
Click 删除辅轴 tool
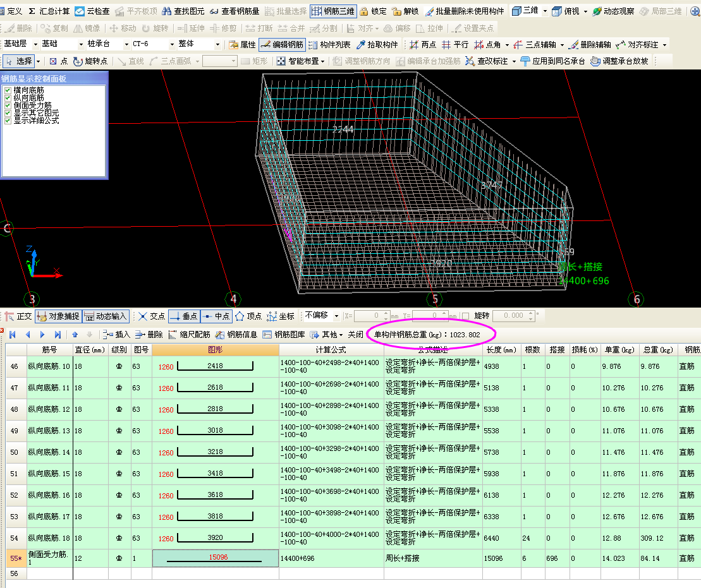point(590,45)
